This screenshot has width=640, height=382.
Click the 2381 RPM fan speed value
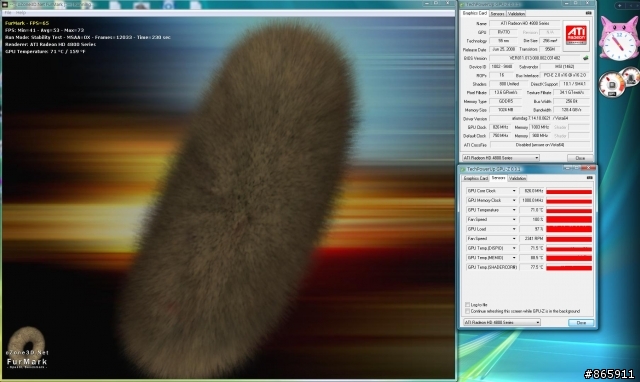pos(533,239)
